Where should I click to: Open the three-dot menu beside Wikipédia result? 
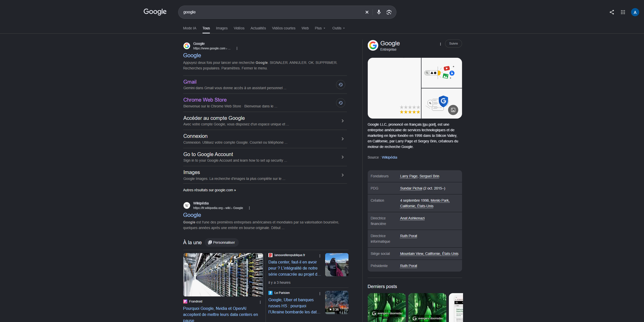pyautogui.click(x=249, y=208)
